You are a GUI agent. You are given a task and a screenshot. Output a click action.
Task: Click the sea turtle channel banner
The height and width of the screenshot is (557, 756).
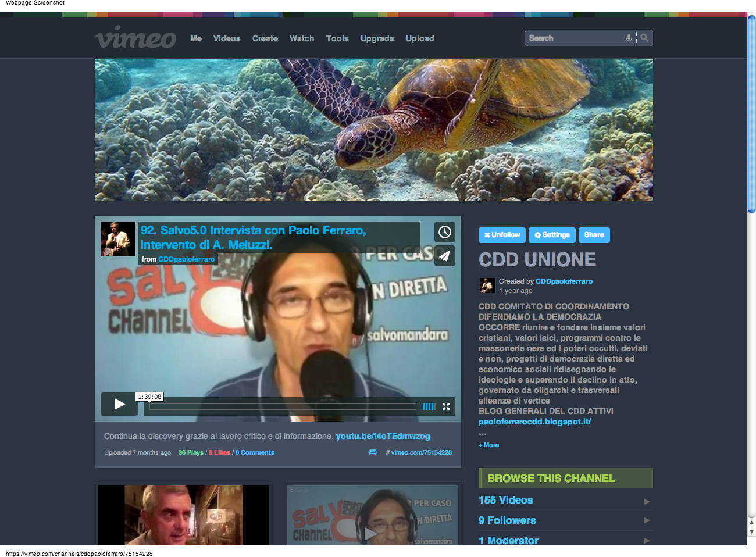pyautogui.click(x=374, y=130)
